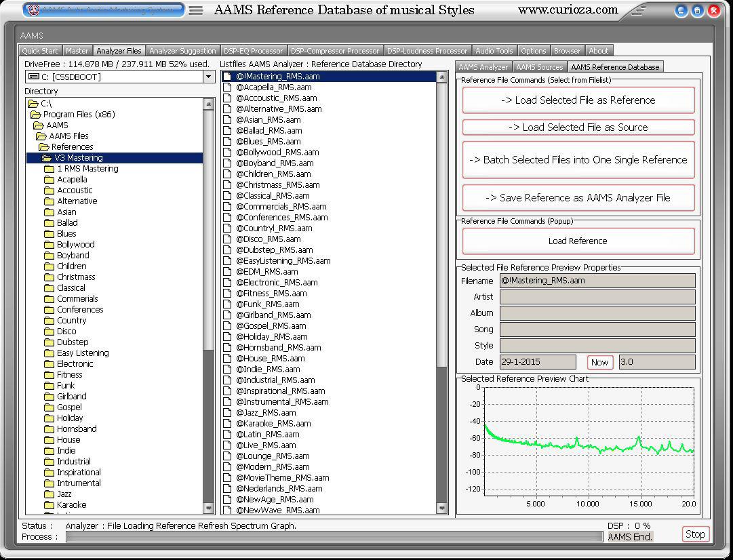733x560 pixels.
Task: Click the folder icon beside Indie
Action: click(x=49, y=451)
